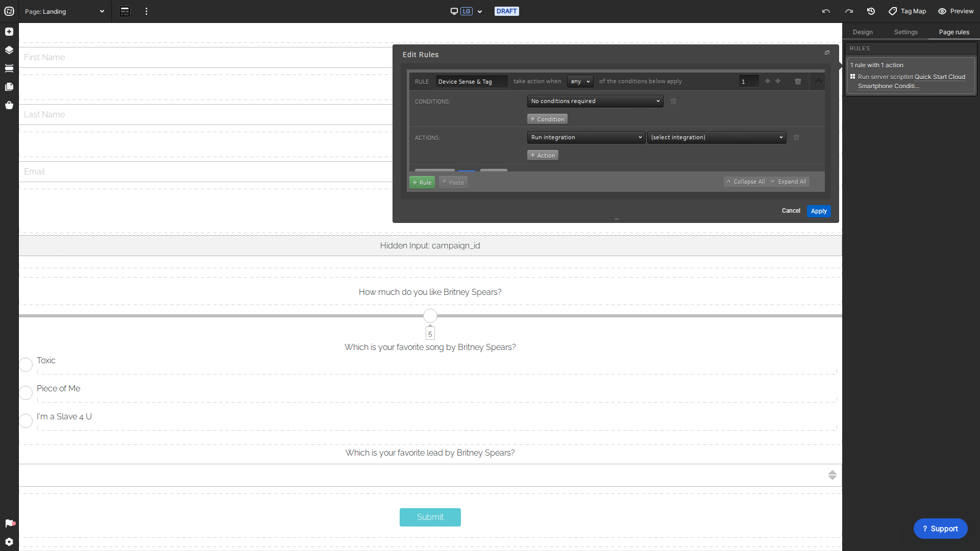This screenshot has height=551, width=980.
Task: Open the 'any' conditions dropdown
Action: [580, 81]
